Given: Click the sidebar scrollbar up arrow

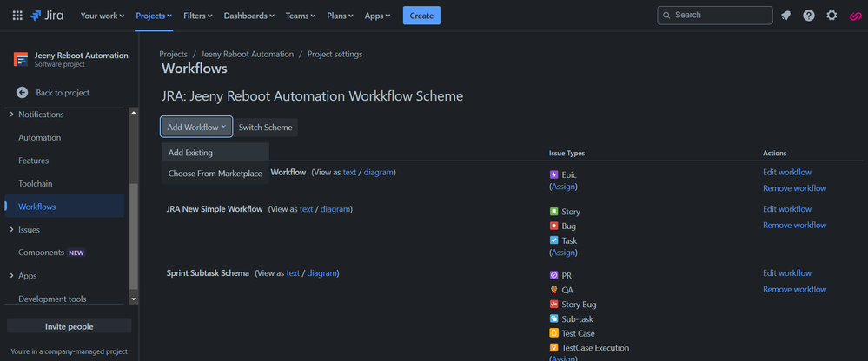Looking at the screenshot, I should (134, 113).
